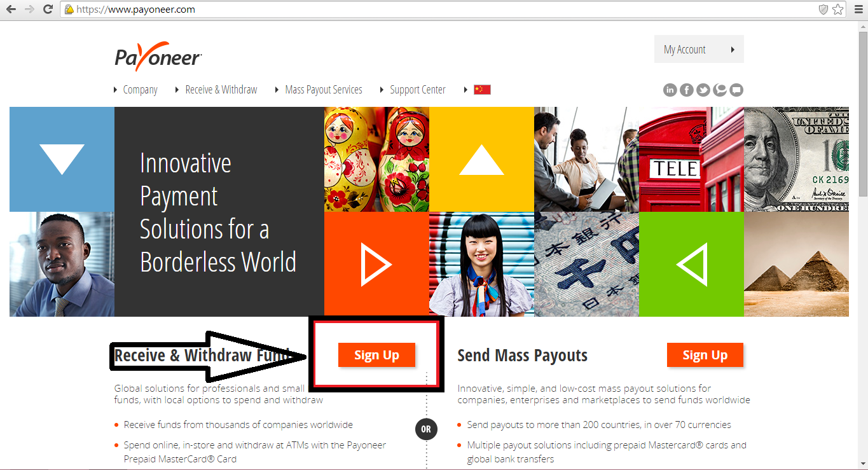868x470 pixels.
Task: Click the single speech-bubble chat icon
Action: pos(736,90)
